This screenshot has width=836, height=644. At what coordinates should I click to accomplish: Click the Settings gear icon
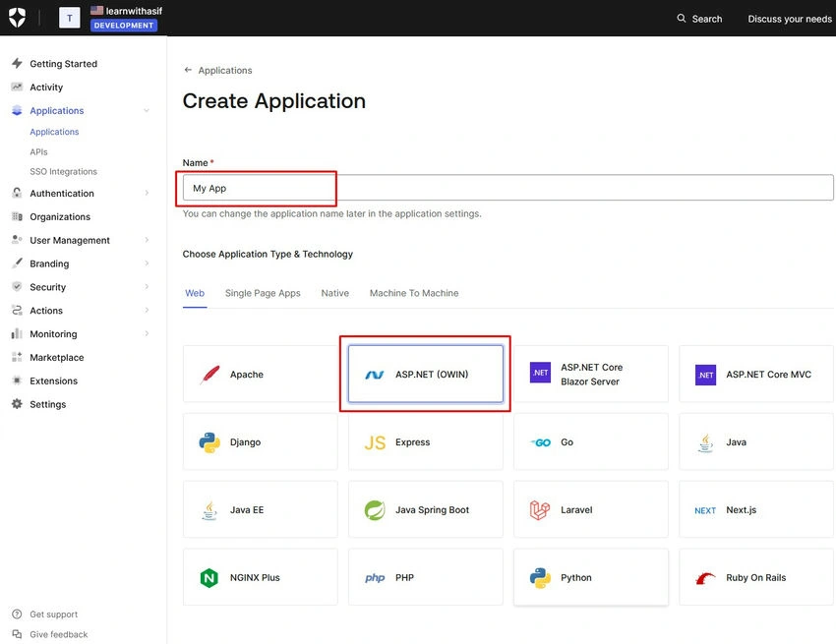(17, 404)
